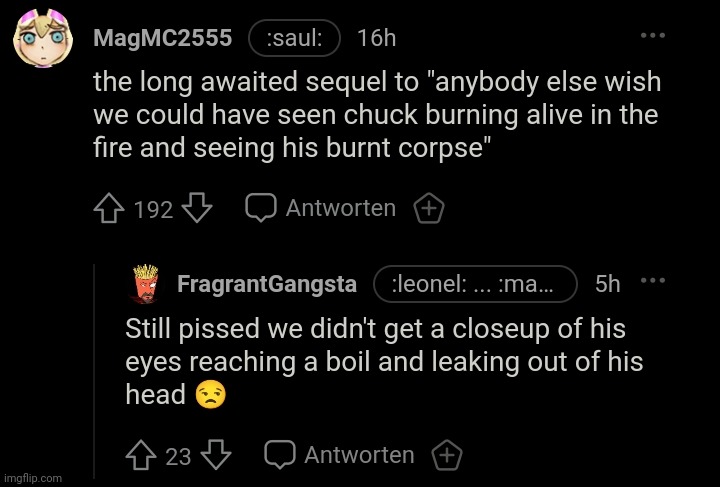
Task: Open FragrantGangsta's fries avatar
Action: click(146, 285)
